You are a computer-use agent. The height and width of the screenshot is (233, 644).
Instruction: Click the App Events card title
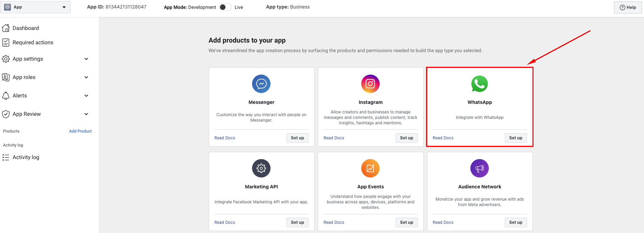[x=370, y=187]
